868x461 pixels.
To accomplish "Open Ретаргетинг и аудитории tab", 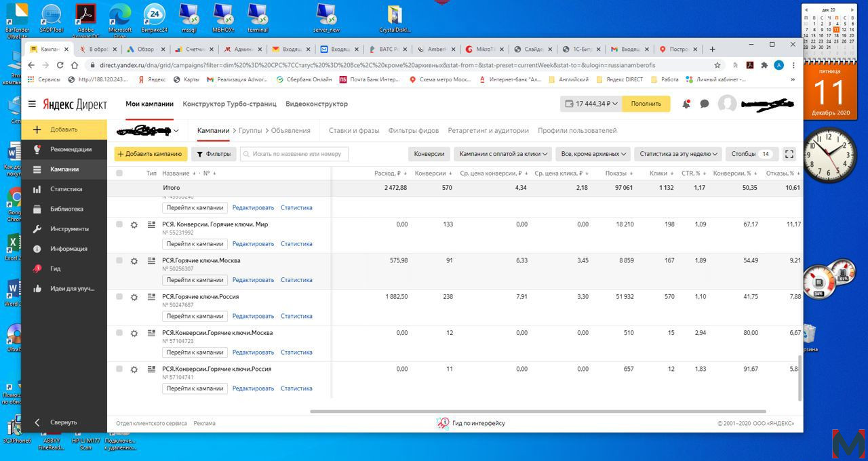I will coord(488,130).
